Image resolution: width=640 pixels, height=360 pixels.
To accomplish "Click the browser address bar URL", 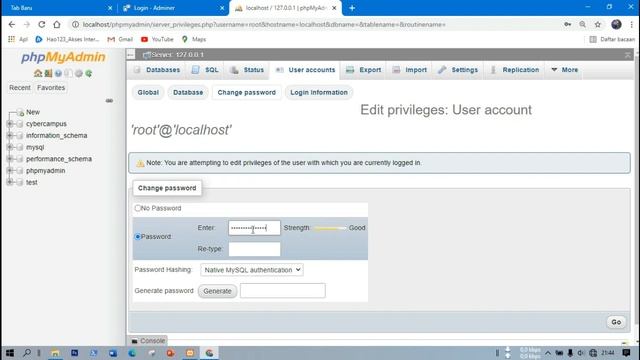I will pos(264,24).
